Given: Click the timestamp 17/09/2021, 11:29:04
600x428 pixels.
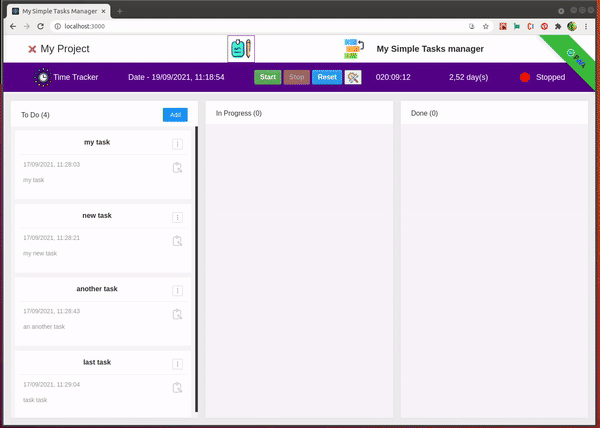Looking at the screenshot, I should point(52,384).
